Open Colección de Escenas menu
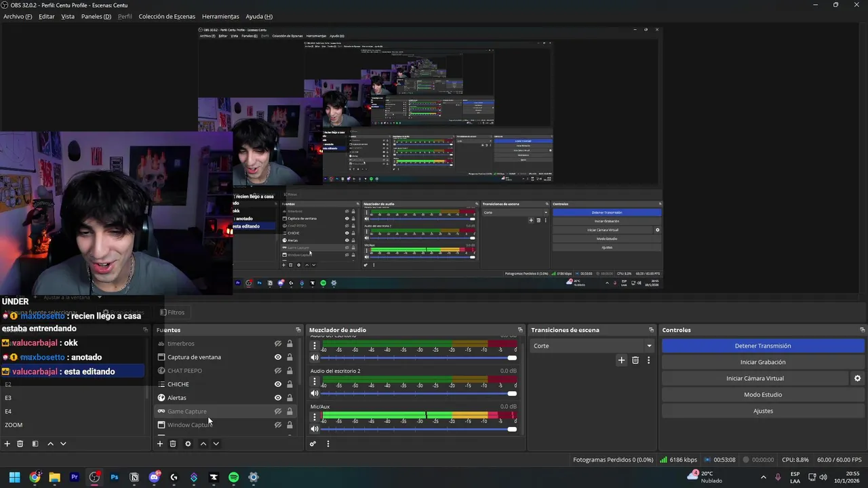This screenshot has height=488, width=868. [167, 16]
